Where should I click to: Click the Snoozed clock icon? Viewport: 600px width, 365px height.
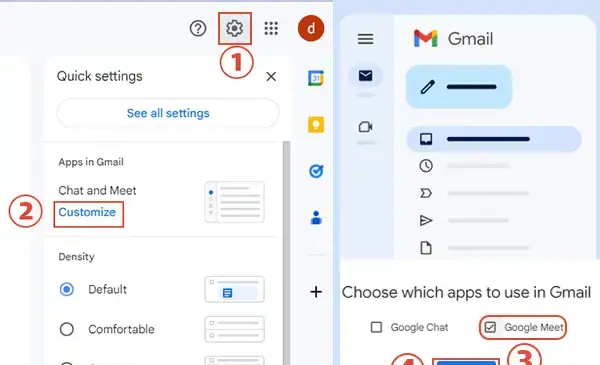(426, 166)
